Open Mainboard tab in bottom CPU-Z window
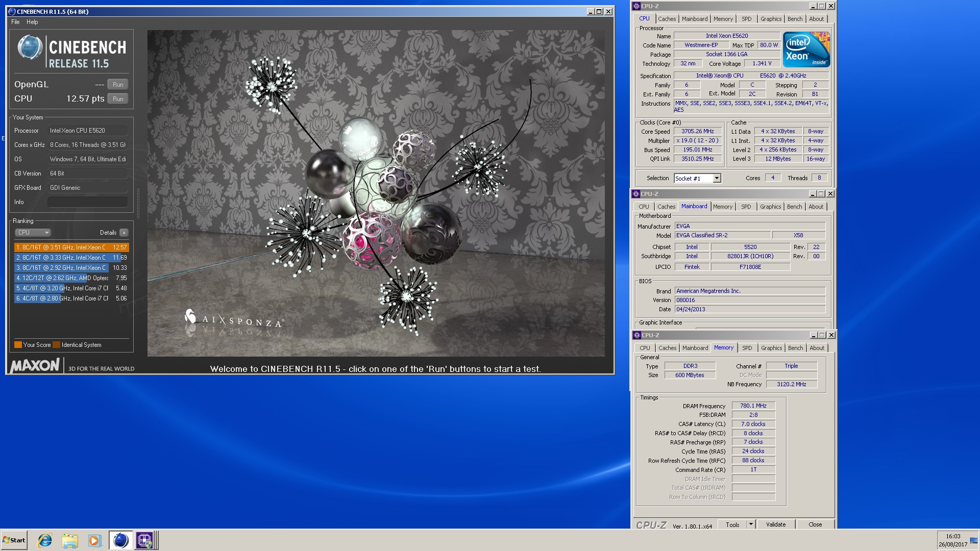Image resolution: width=980 pixels, height=551 pixels. click(695, 348)
